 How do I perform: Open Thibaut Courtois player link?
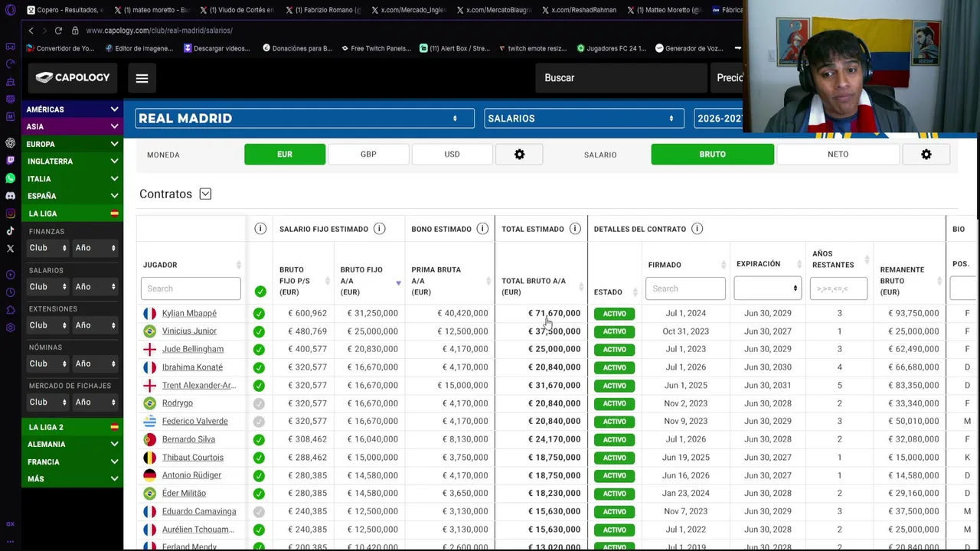[193, 458]
